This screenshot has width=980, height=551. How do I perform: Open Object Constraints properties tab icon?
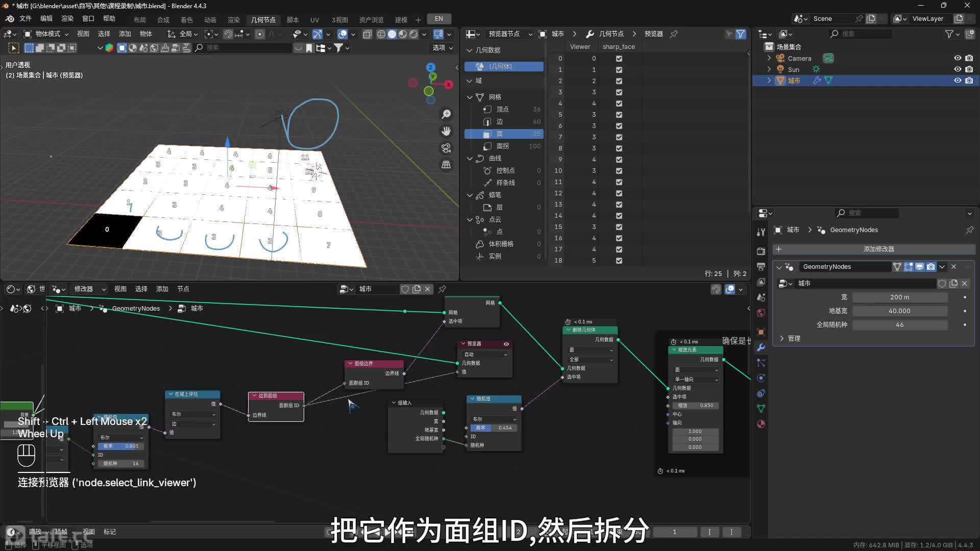coord(761,393)
